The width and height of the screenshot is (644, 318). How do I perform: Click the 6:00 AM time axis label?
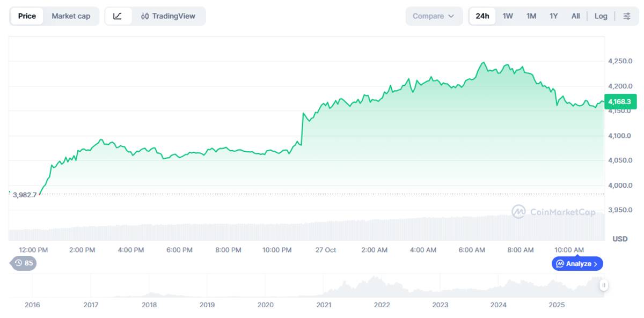point(472,250)
